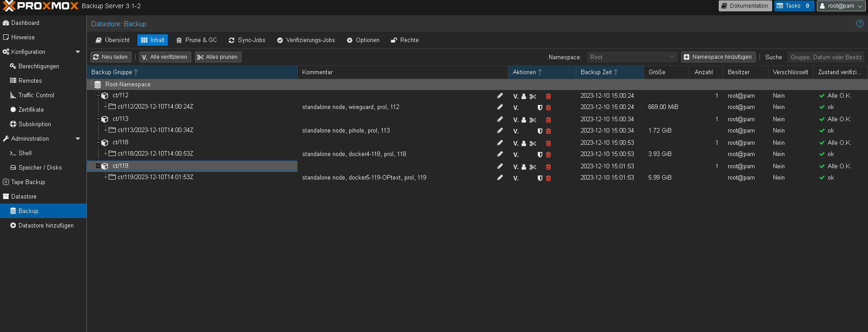Collapse the ct/113 backup group
Screen dimensions: 868x332
(98, 119)
